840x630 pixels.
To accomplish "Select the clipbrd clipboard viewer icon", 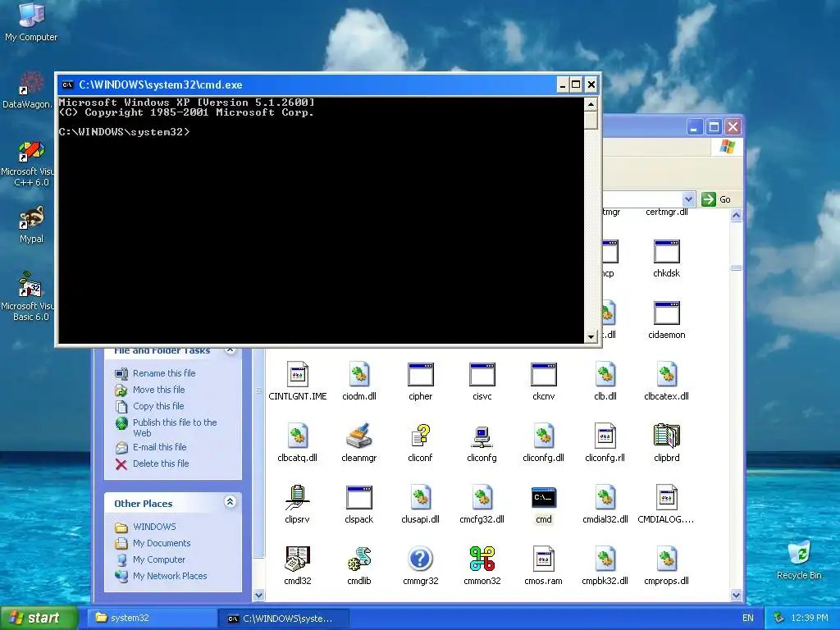I will pos(666,436).
